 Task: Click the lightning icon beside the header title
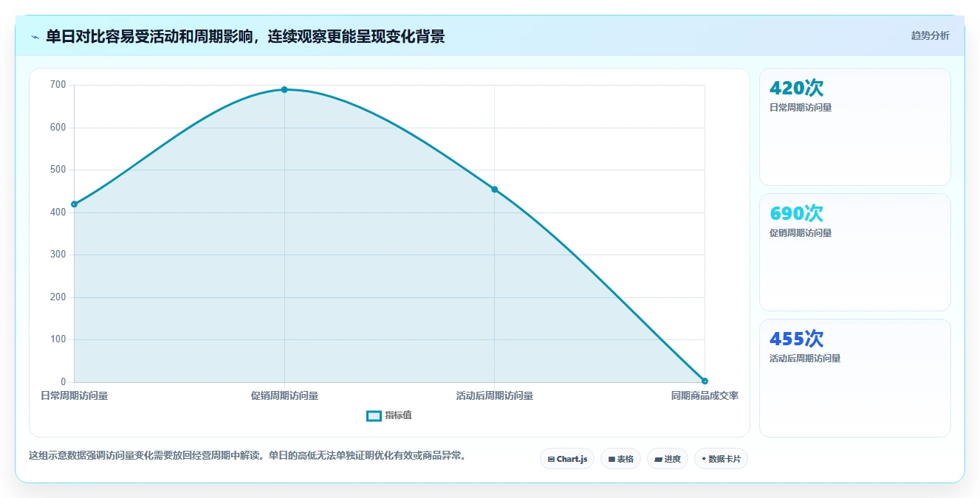pyautogui.click(x=35, y=37)
